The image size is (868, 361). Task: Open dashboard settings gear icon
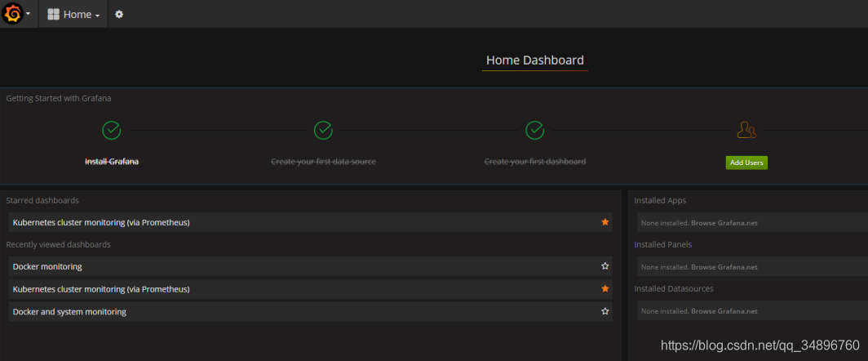pyautogui.click(x=119, y=15)
